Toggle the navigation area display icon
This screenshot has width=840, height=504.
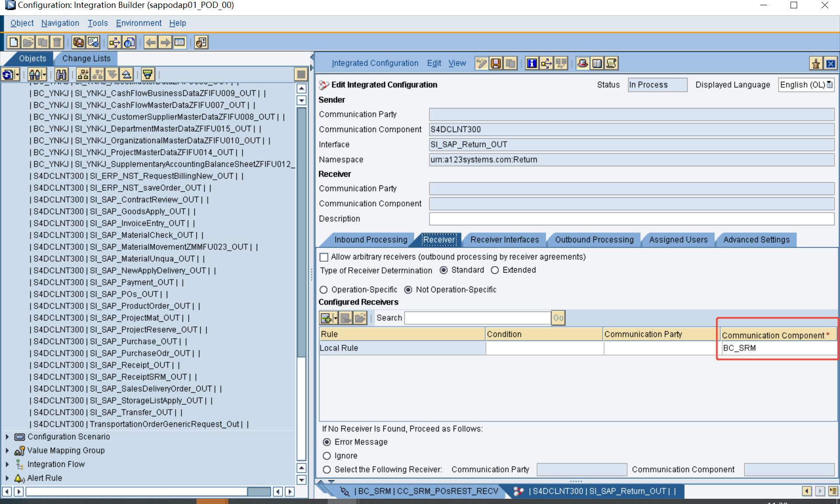click(180, 42)
